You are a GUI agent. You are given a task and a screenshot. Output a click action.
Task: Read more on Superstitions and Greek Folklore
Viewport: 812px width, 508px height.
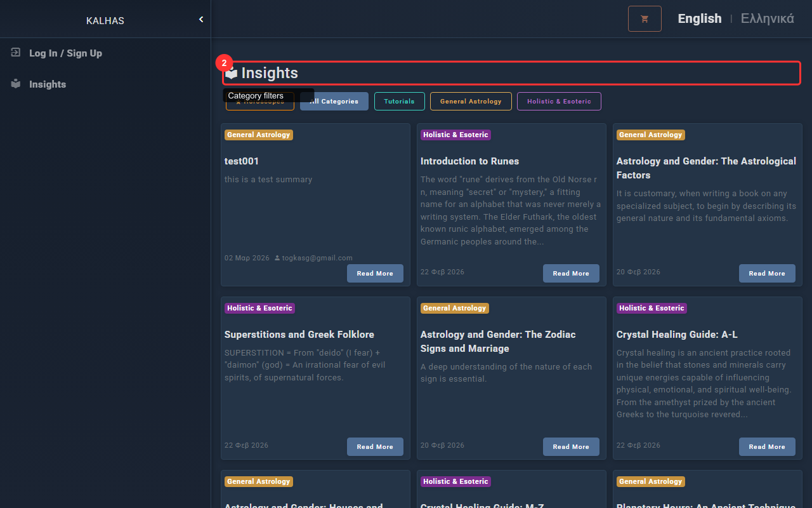[374, 447]
